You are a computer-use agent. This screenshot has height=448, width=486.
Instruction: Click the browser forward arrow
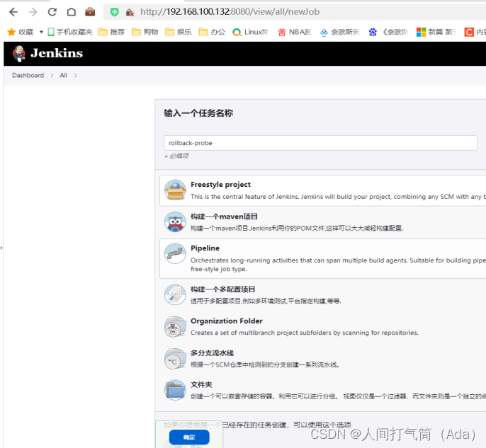point(33,12)
